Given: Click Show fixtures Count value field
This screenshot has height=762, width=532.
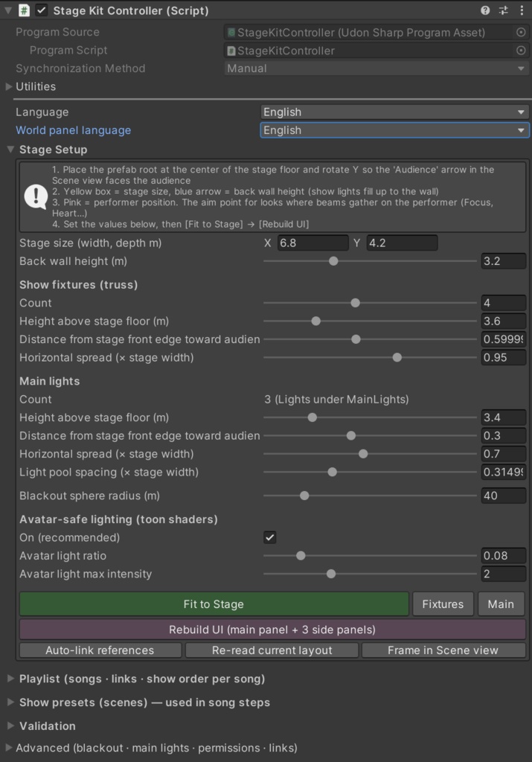Looking at the screenshot, I should tap(503, 303).
